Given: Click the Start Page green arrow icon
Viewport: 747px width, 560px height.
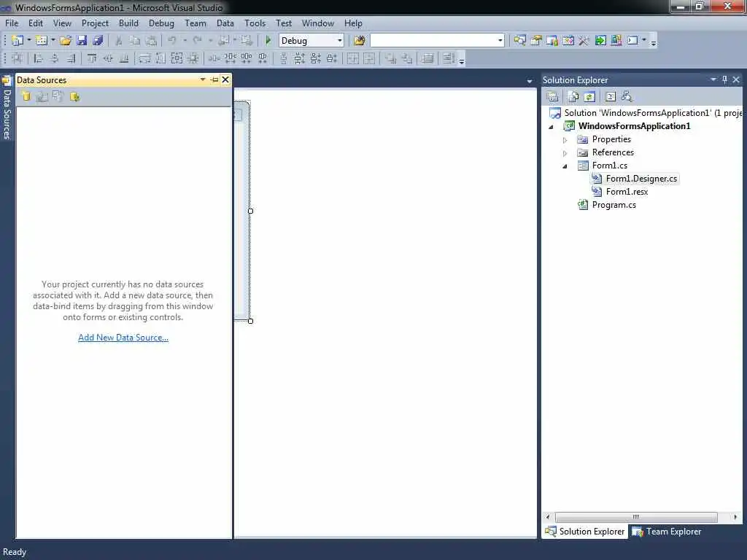Looking at the screenshot, I should point(600,41).
